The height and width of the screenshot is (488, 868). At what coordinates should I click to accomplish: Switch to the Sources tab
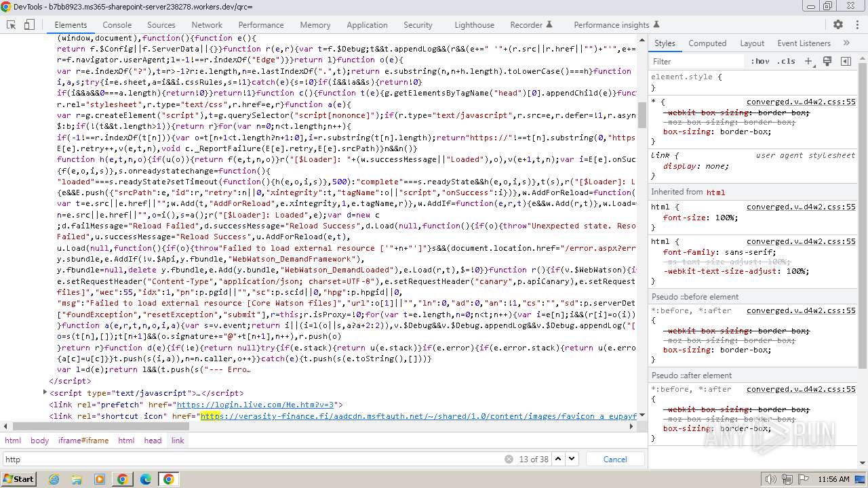pos(161,24)
